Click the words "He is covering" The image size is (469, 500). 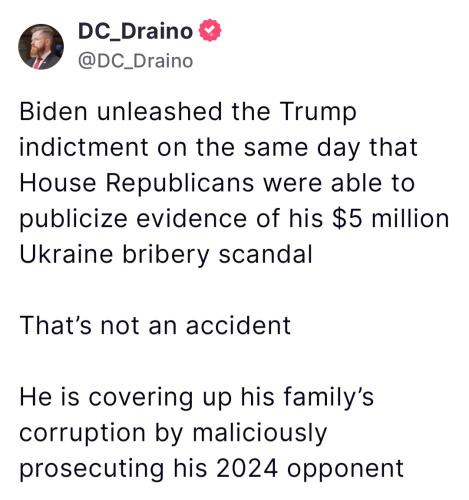pos(106,398)
